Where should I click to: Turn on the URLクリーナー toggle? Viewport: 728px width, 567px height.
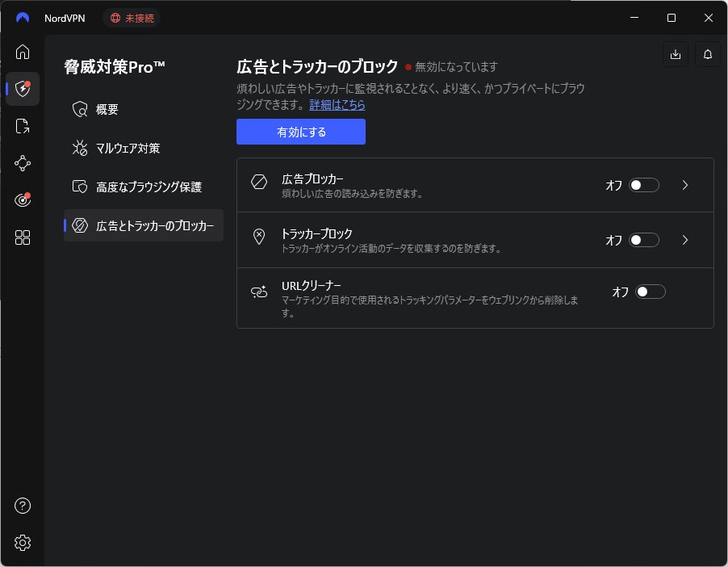pos(651,292)
